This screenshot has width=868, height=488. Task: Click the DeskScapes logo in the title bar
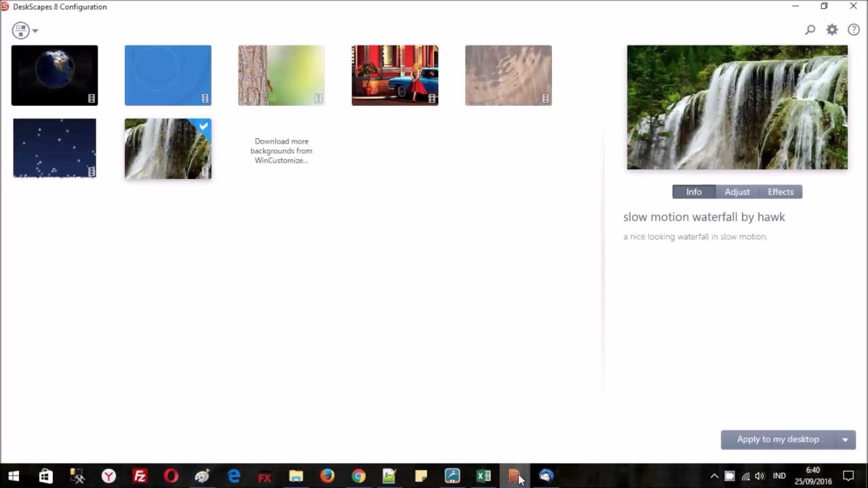click(5, 6)
